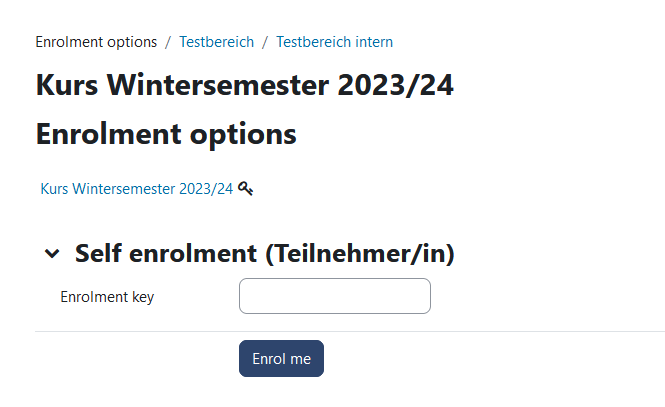Collapse the Self enrolment section chevron
The height and width of the screenshot is (407, 665).
coord(52,255)
